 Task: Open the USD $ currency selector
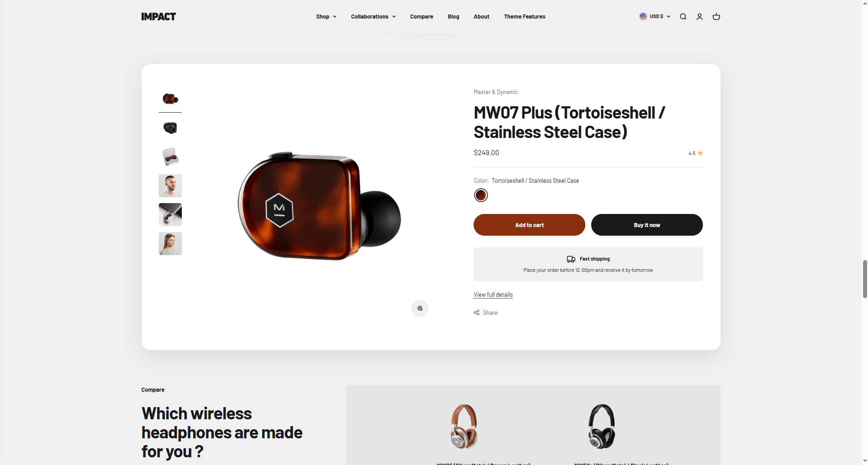tap(655, 16)
